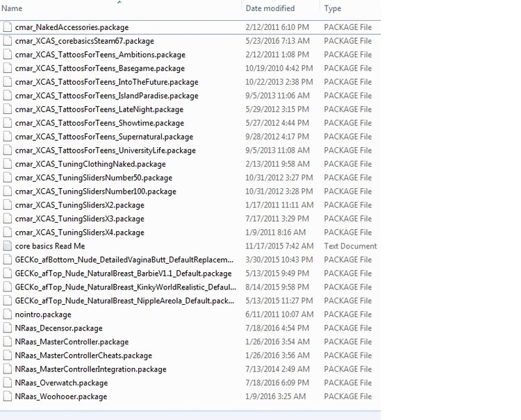The width and height of the screenshot is (521, 420).
Task: Click icon next to TattoosForTeens_IntoTheFuture package
Action: 8,82
